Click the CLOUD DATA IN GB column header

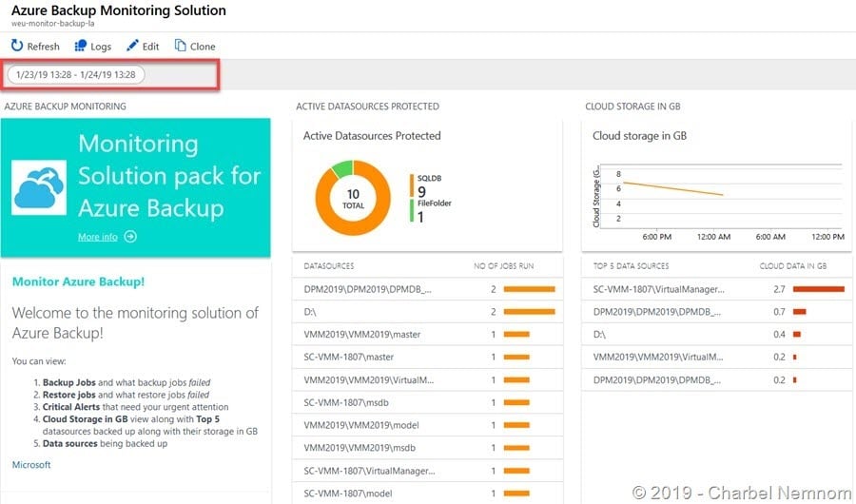coord(792,266)
